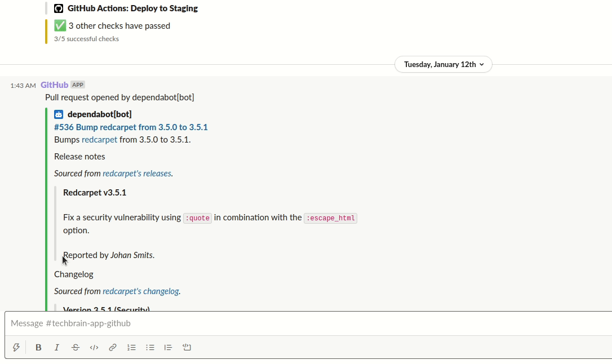612x364 pixels.
Task: Open the redcarpet's changelog link
Action: (141, 291)
